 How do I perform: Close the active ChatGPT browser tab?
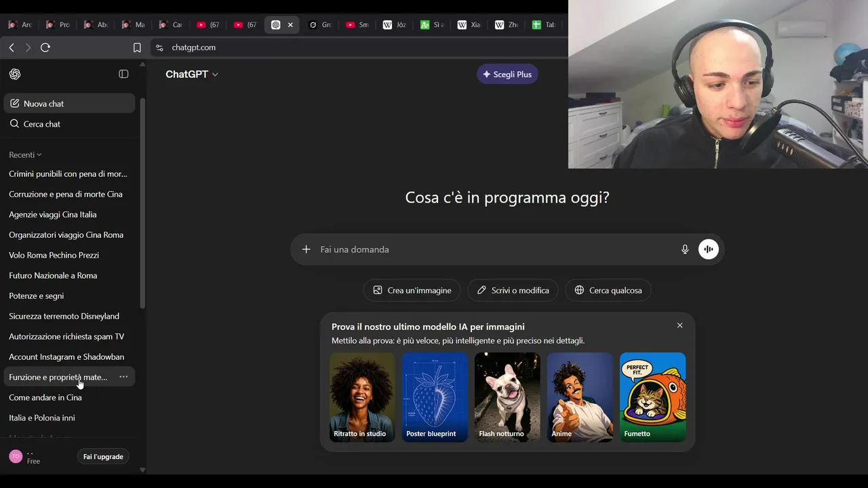tap(290, 24)
